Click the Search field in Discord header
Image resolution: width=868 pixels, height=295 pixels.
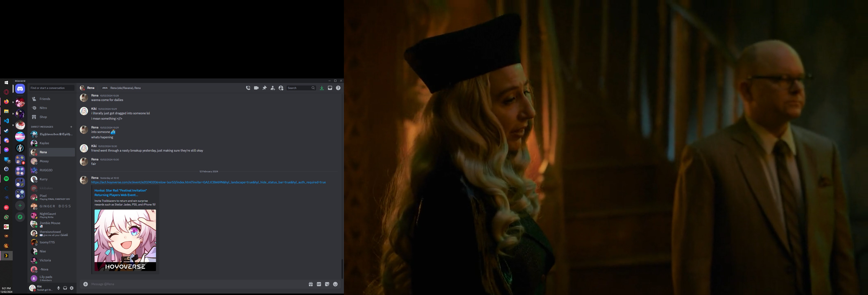point(301,88)
